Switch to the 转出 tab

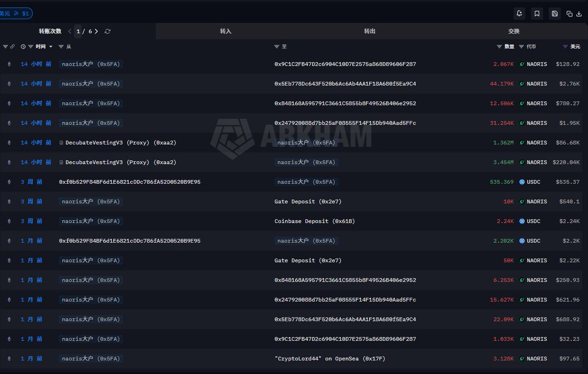(369, 31)
